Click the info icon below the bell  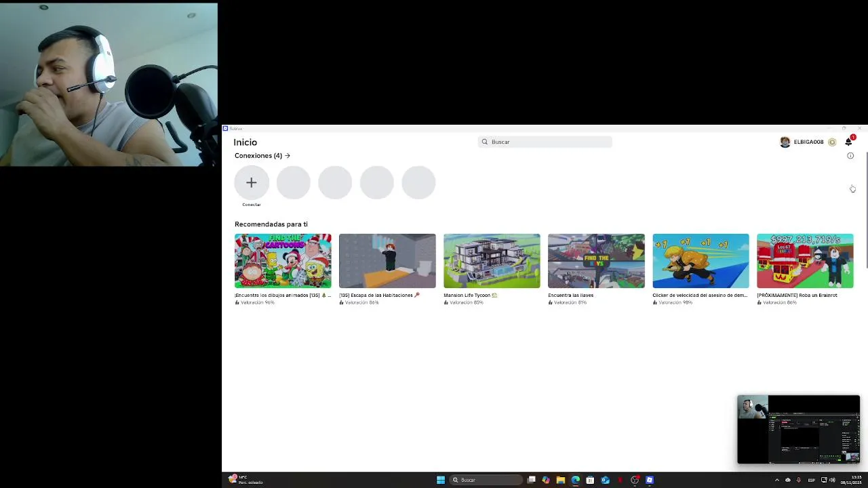click(850, 156)
